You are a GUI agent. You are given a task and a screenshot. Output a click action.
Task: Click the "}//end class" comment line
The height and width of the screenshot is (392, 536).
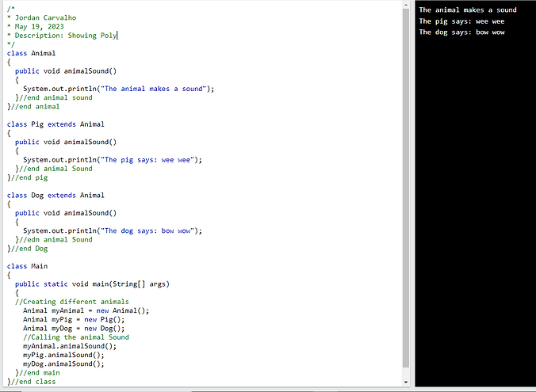(x=31, y=382)
